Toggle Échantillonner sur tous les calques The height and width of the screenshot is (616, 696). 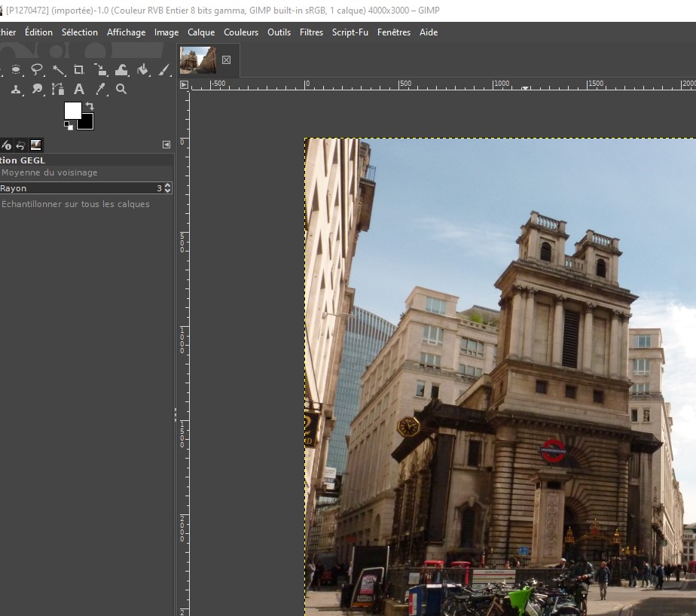point(75,204)
